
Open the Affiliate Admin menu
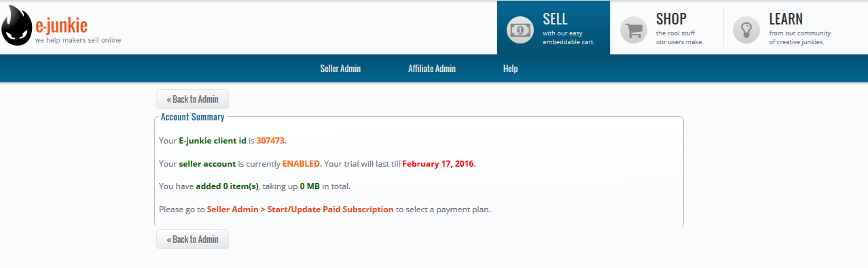432,69
